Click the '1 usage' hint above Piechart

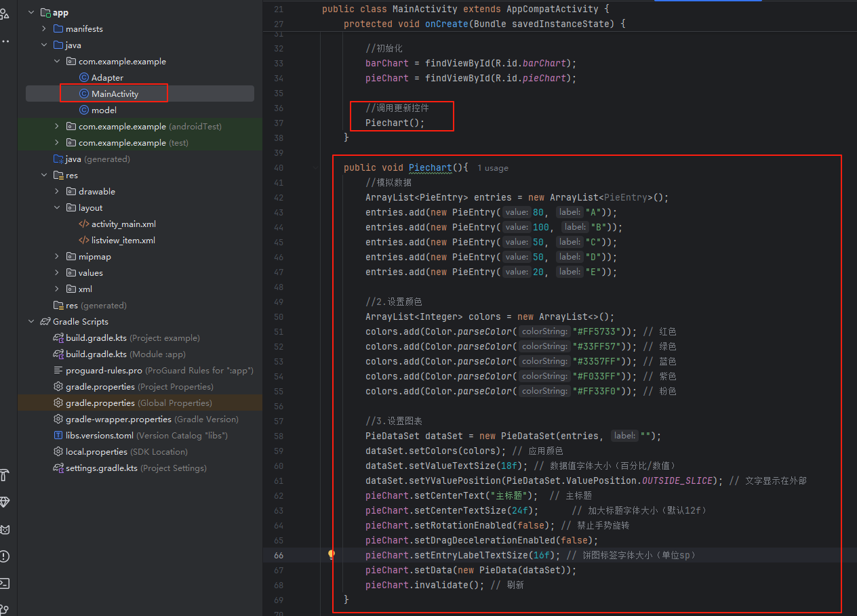pos(492,167)
